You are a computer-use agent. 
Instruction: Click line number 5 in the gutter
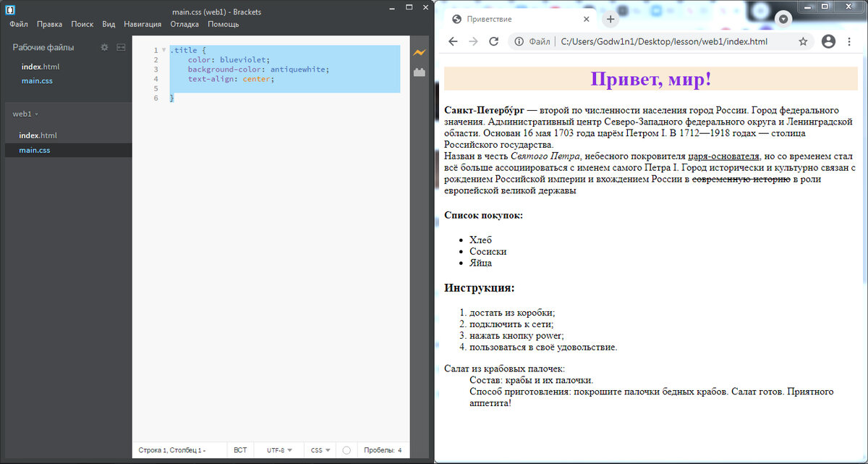click(x=156, y=88)
